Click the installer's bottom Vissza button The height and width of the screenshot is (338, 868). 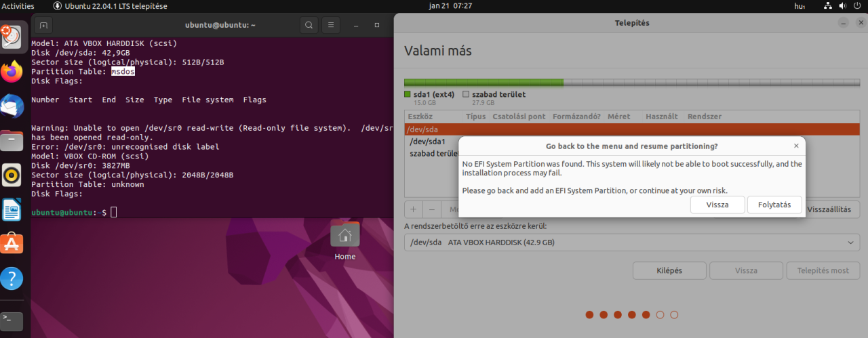pyautogui.click(x=746, y=270)
